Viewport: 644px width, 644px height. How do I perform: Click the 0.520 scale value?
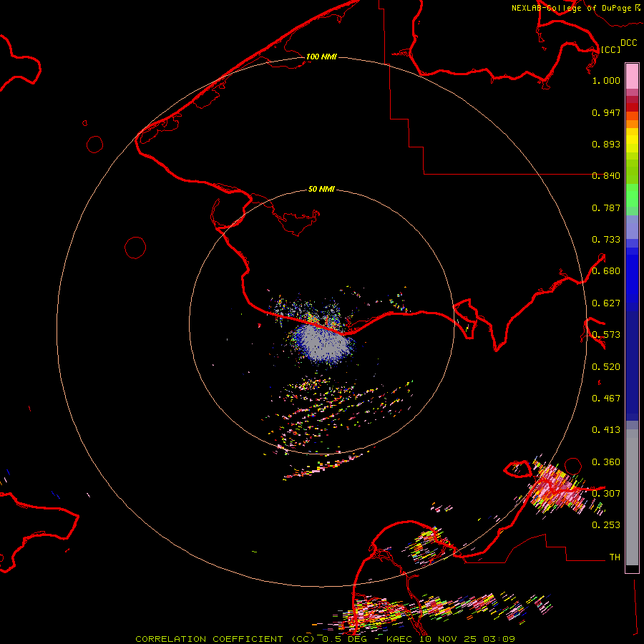pyautogui.click(x=606, y=367)
